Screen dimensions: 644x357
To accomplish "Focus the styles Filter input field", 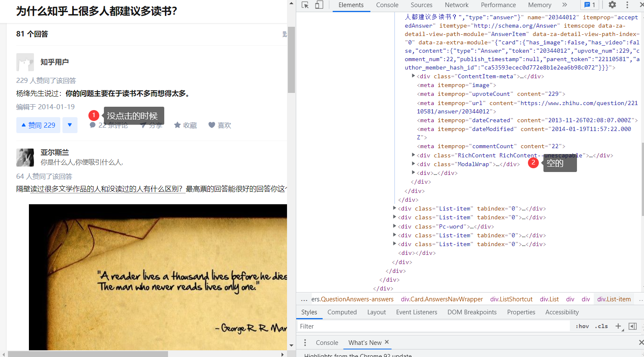I will click(x=434, y=326).
